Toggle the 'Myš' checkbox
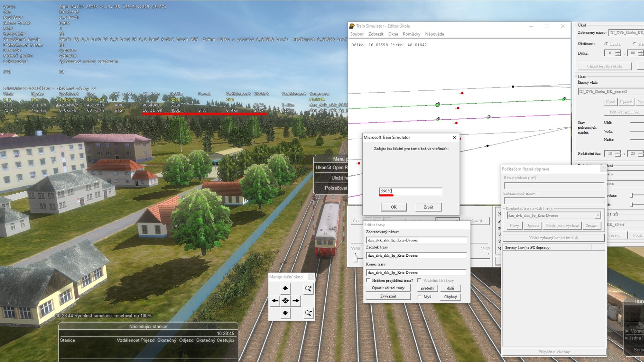This screenshot has width=644, height=362. point(420,297)
